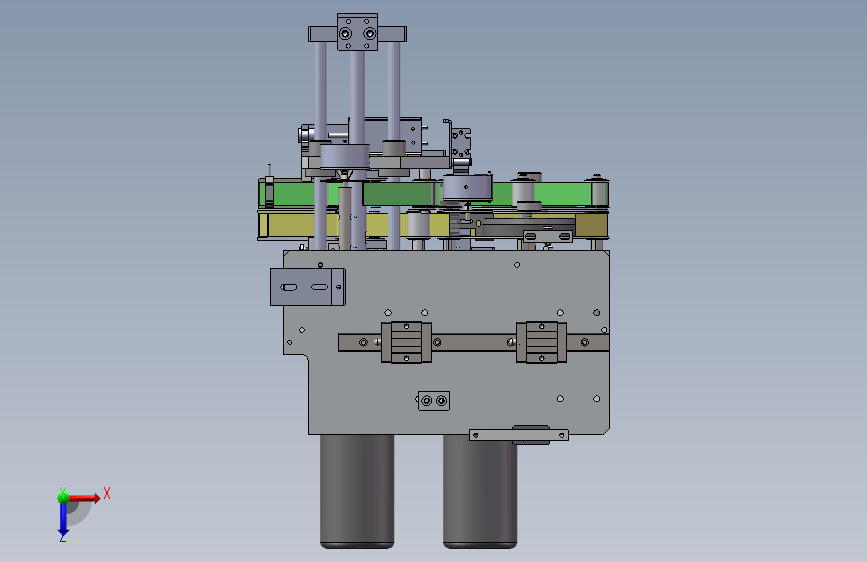Image resolution: width=867 pixels, height=562 pixels.
Task: Click the red X label of the triad
Action: click(107, 493)
